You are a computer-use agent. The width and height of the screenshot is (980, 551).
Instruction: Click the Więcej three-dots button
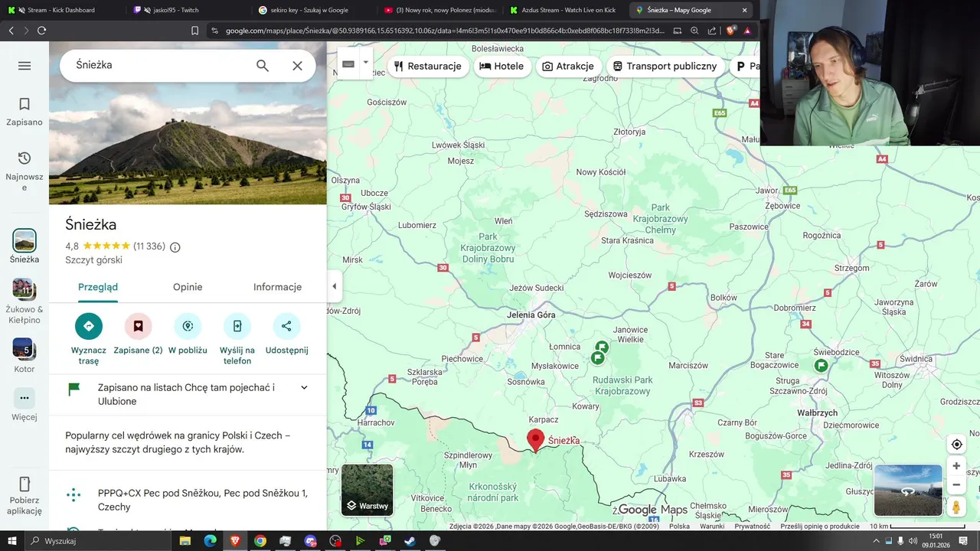tap(24, 398)
